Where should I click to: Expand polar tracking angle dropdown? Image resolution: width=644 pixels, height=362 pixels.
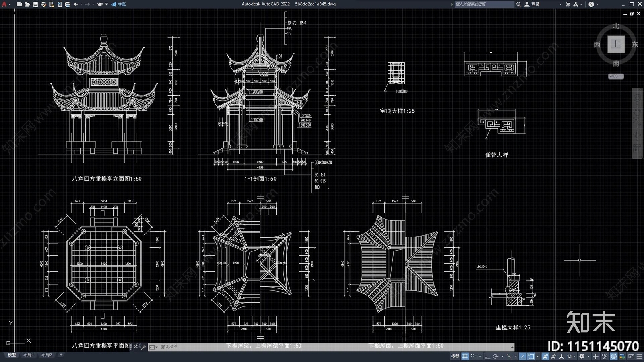502,356
